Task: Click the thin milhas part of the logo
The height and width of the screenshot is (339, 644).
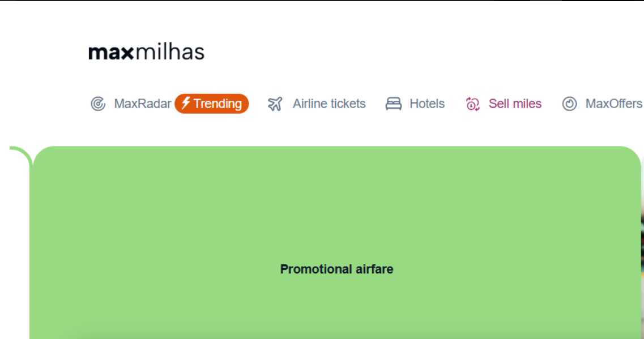Action: [x=169, y=52]
